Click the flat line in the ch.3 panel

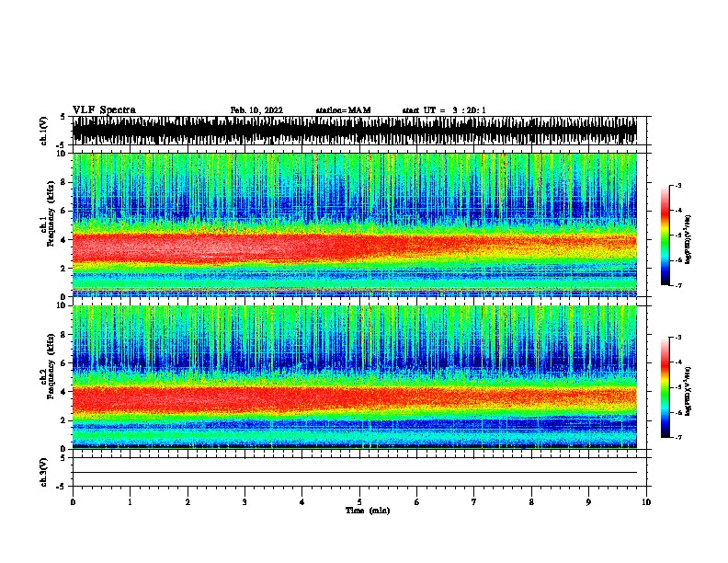pos(355,473)
